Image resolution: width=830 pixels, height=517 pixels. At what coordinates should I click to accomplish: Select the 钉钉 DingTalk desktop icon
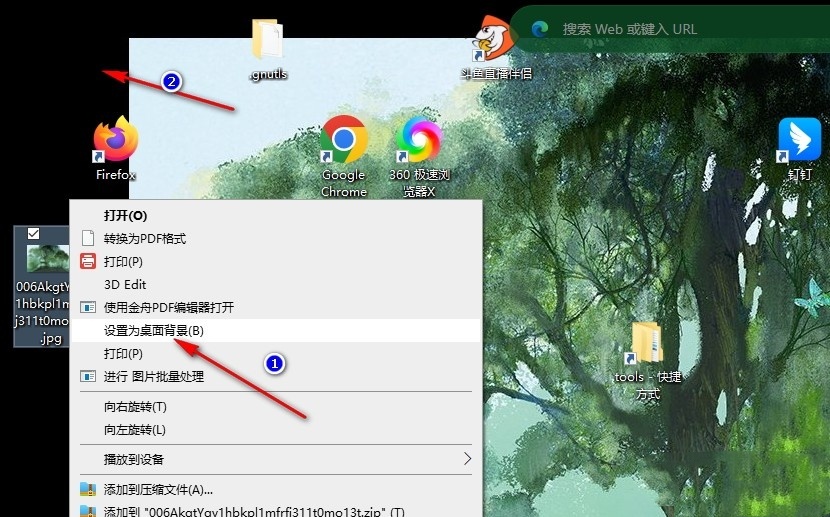(x=800, y=141)
